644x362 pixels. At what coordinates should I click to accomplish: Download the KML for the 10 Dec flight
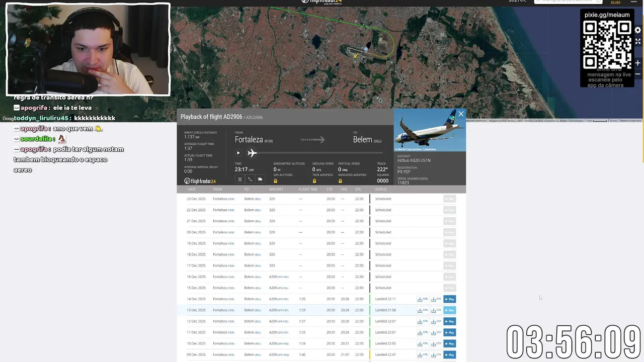click(423, 343)
